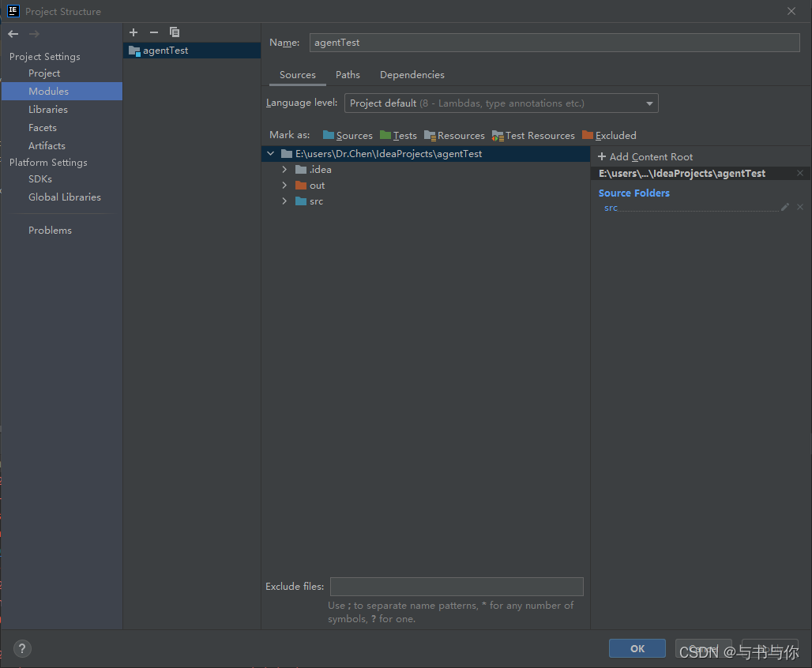The width and height of the screenshot is (812, 668).
Task: Click the OK button
Action: (x=637, y=647)
